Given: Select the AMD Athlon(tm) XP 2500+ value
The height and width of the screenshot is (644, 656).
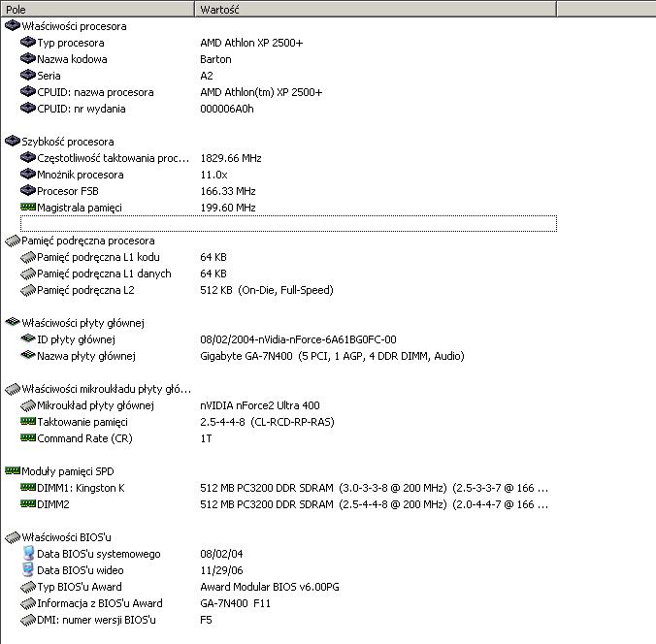Looking at the screenshot, I should [x=261, y=92].
